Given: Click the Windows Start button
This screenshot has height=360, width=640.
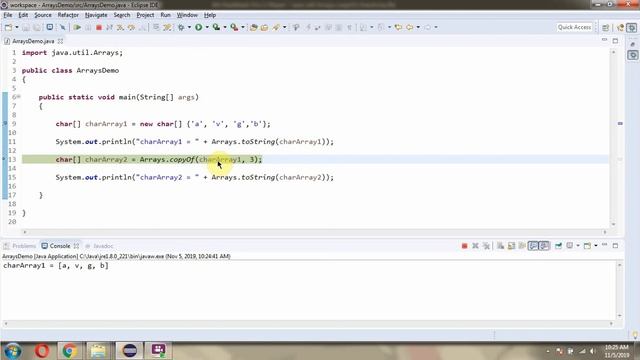Looking at the screenshot, I should (13, 351).
